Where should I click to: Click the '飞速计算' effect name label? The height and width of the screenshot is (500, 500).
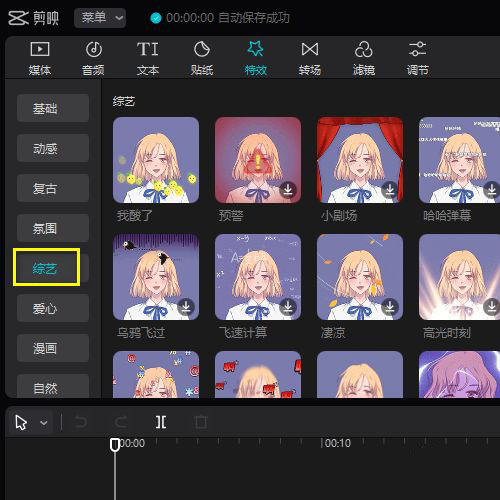tap(243, 332)
